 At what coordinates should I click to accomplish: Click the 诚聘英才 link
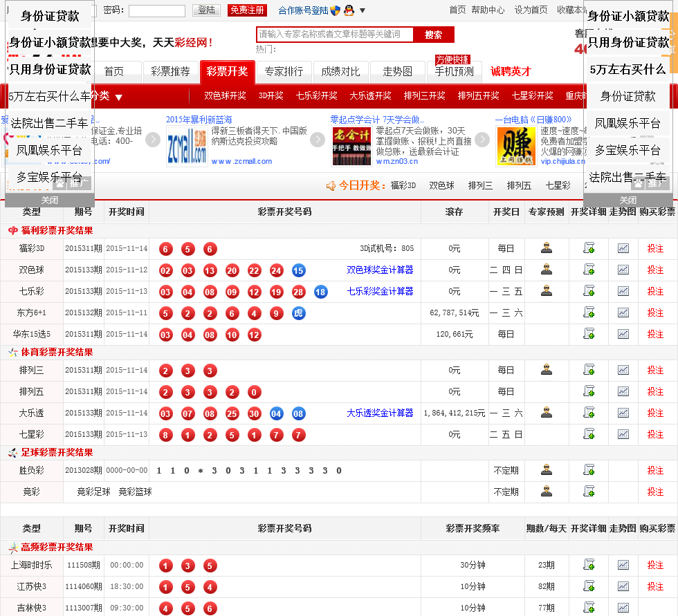pos(511,71)
